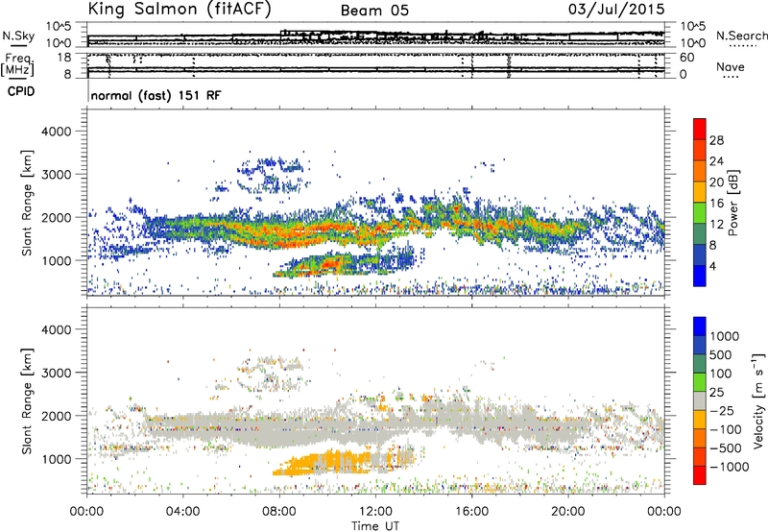Pick the light green 12–16 dB Power segment

(700, 213)
